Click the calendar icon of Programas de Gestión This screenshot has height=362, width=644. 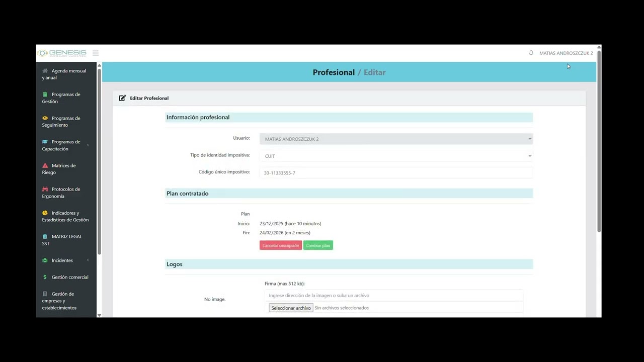45,95
